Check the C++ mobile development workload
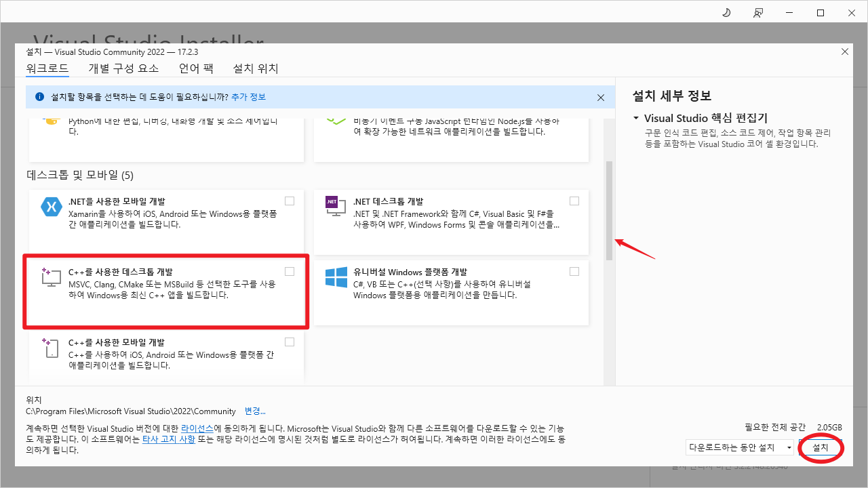The height and width of the screenshot is (488, 868). tap(290, 342)
